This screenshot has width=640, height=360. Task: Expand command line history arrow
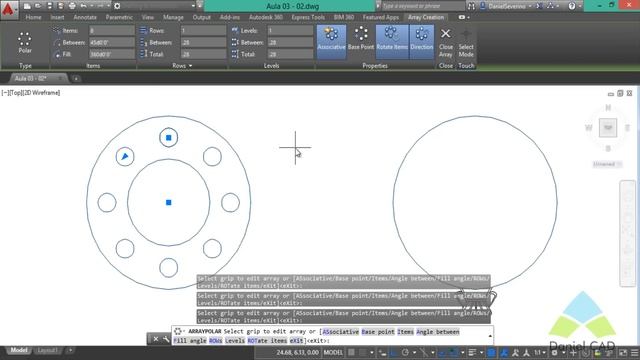[x=490, y=336]
